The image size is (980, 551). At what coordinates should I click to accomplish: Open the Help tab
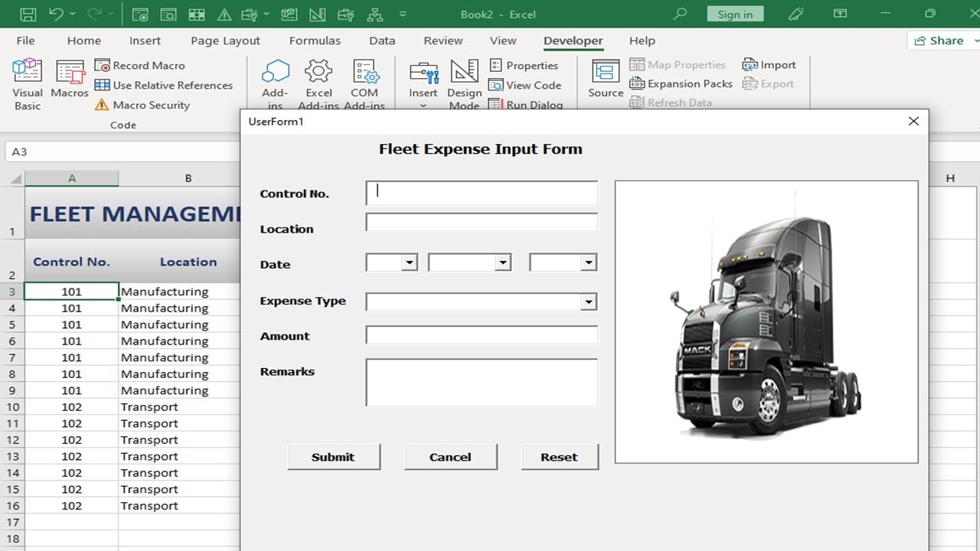(x=642, y=41)
